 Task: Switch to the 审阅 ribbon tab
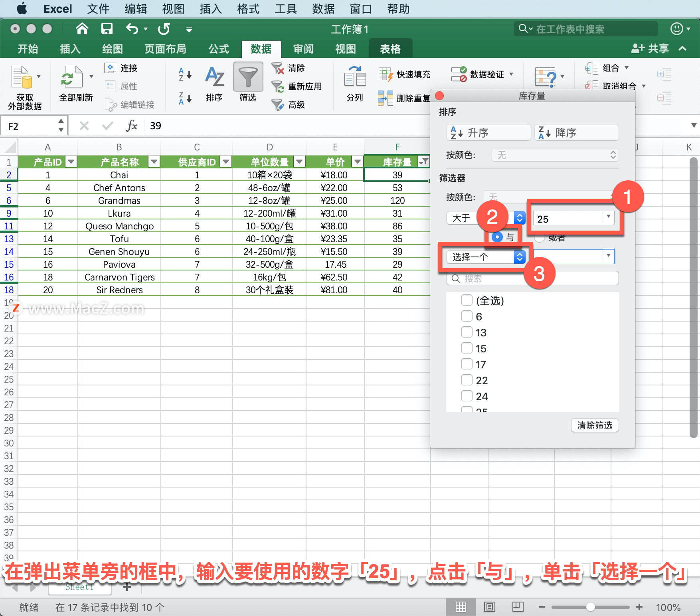pyautogui.click(x=303, y=49)
